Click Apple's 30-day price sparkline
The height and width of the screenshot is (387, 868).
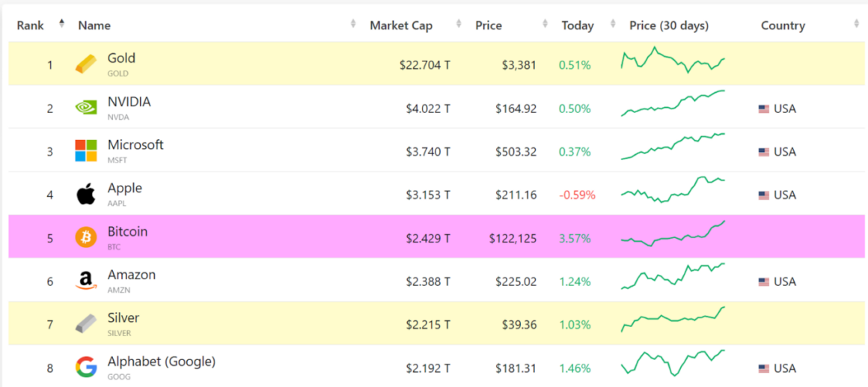[673, 190]
